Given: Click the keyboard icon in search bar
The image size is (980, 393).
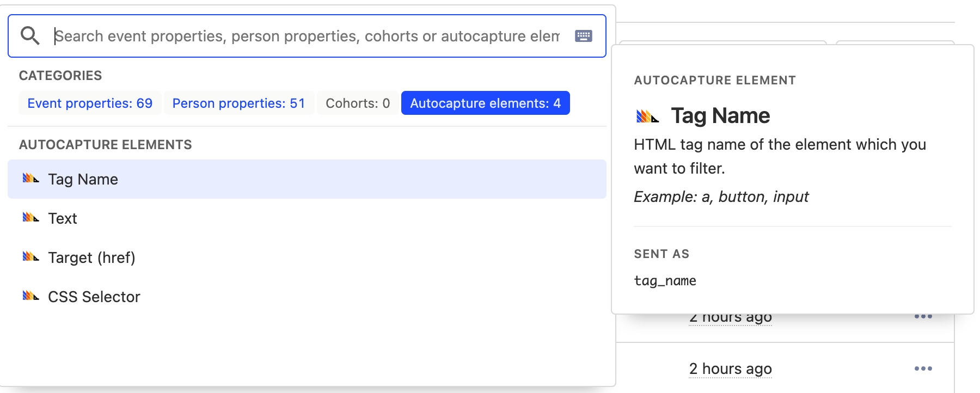Looking at the screenshot, I should click(x=583, y=36).
